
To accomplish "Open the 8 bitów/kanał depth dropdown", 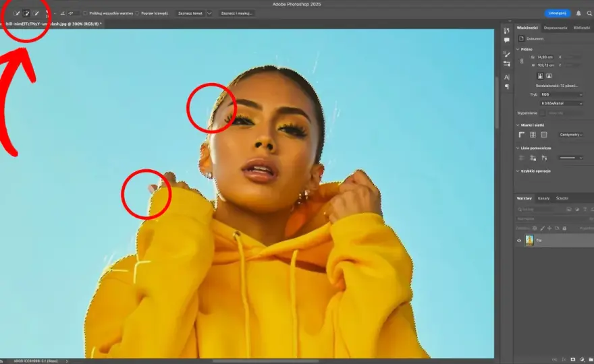I will click(x=562, y=103).
